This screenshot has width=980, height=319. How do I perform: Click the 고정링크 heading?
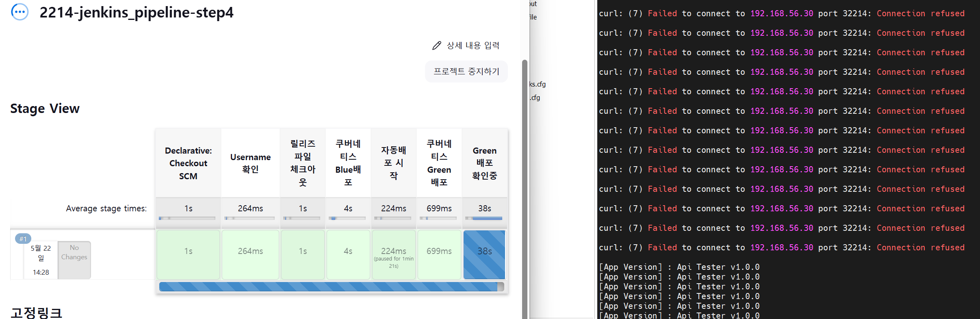[x=36, y=312]
